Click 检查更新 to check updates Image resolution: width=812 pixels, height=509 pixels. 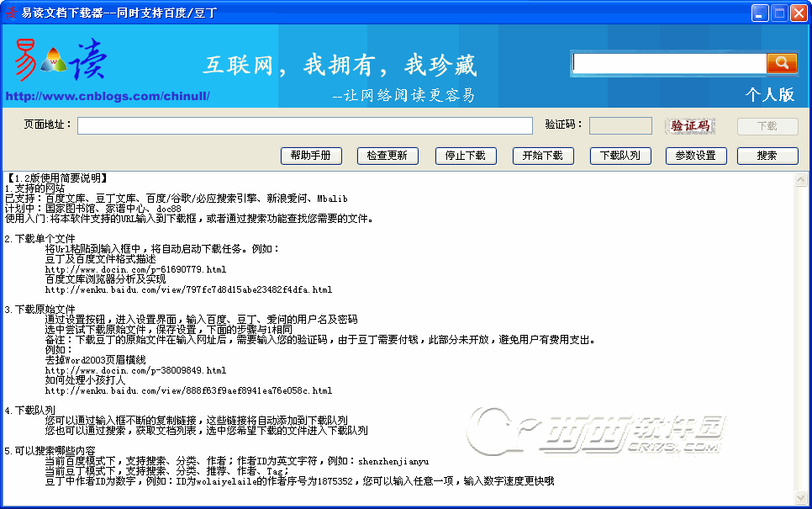(x=388, y=156)
